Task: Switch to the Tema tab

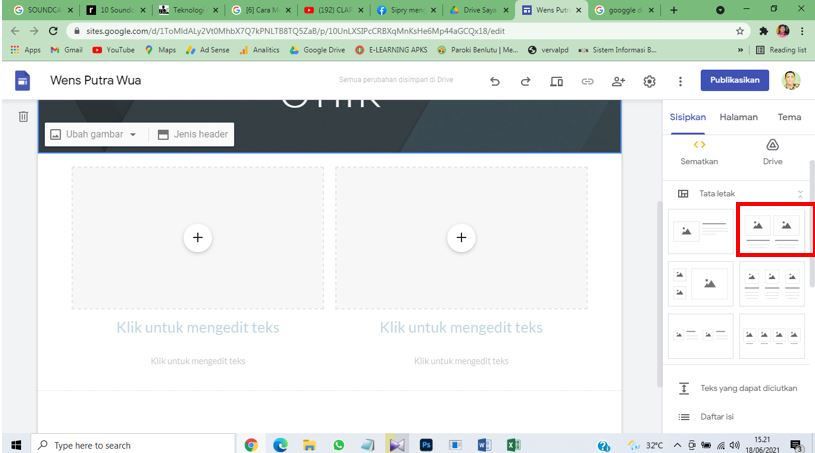Action: pos(789,117)
